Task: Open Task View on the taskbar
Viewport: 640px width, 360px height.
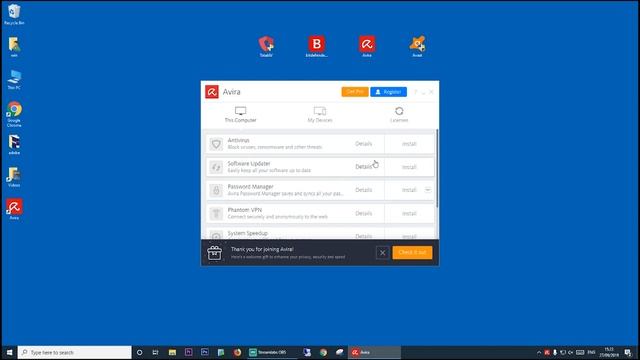Action: coord(156,352)
